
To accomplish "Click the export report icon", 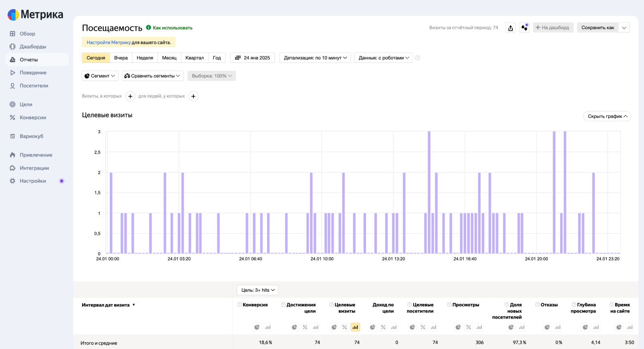I will click(x=511, y=28).
